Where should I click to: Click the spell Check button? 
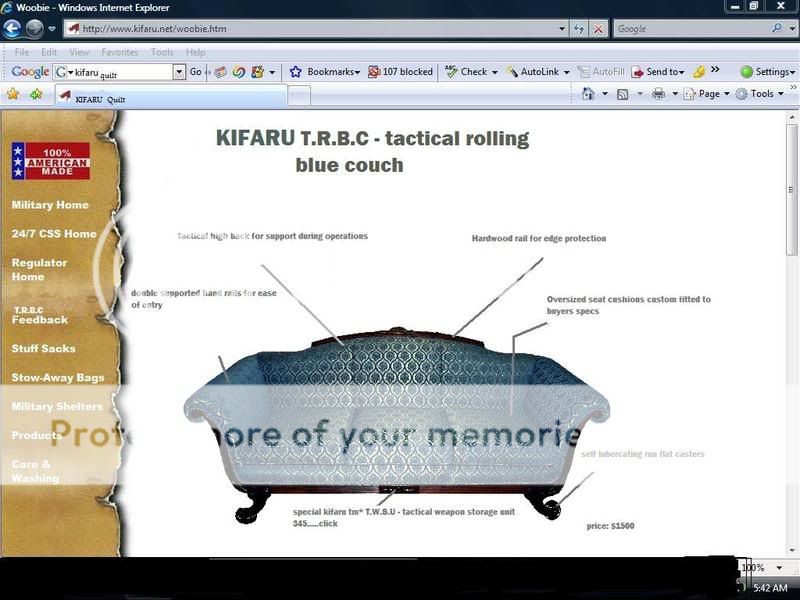tap(467, 72)
